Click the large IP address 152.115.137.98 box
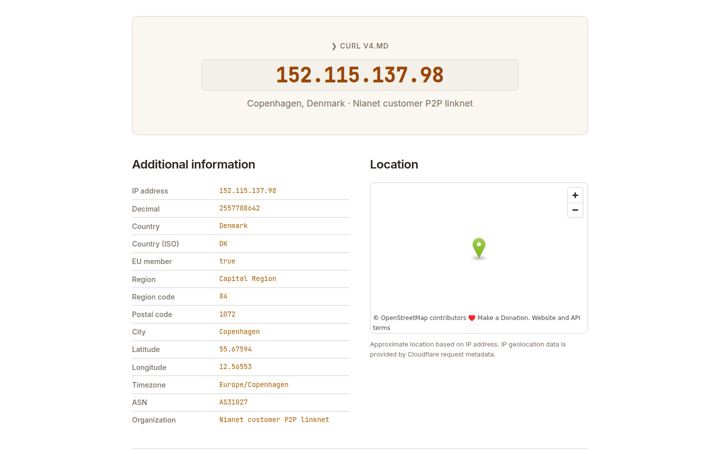Screen dimensions: 720x450 click(x=360, y=75)
